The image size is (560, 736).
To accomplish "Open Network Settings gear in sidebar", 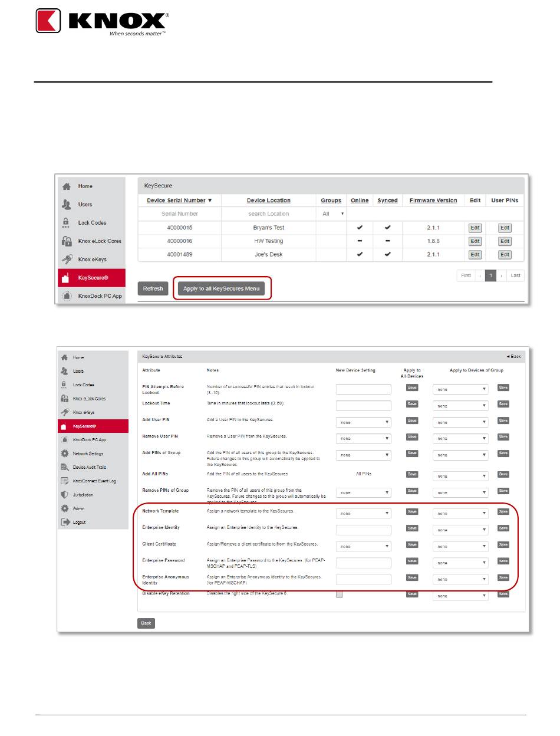I will 64,454.
